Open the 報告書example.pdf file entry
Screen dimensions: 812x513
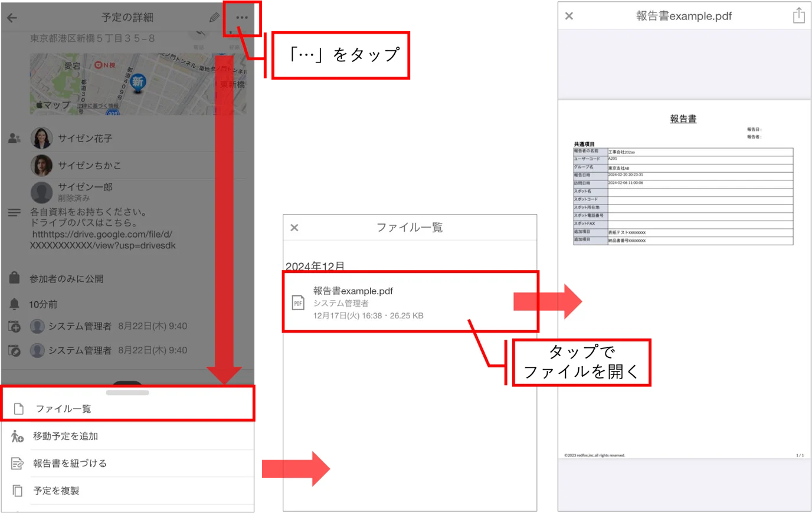[x=411, y=302]
